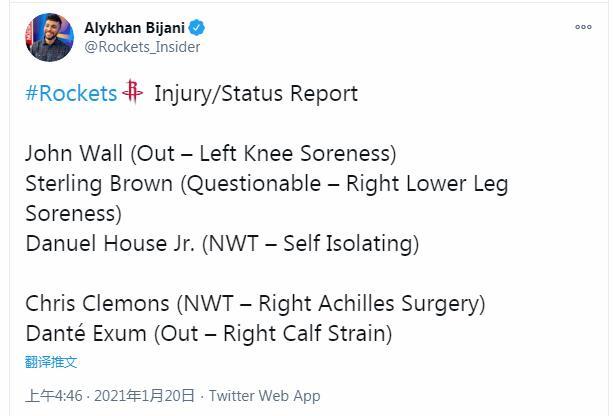Click the 2021年1月20日 date

[144, 396]
